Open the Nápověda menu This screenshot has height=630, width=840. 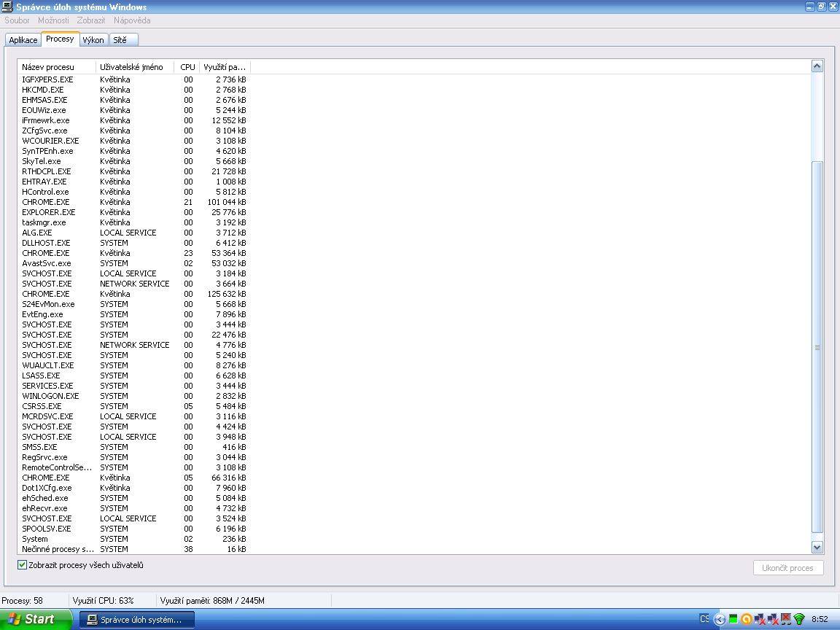click(132, 20)
